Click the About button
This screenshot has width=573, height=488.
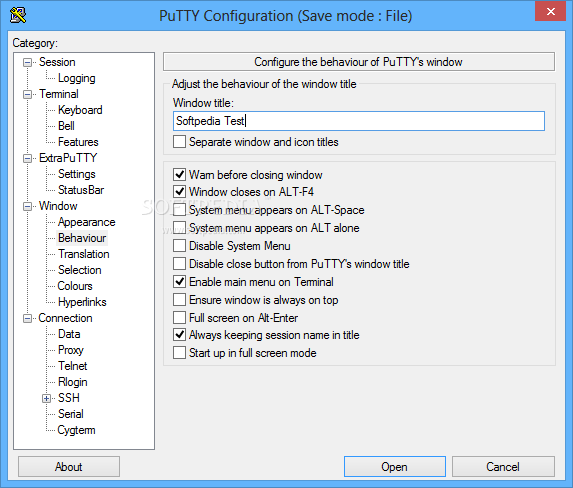69,467
